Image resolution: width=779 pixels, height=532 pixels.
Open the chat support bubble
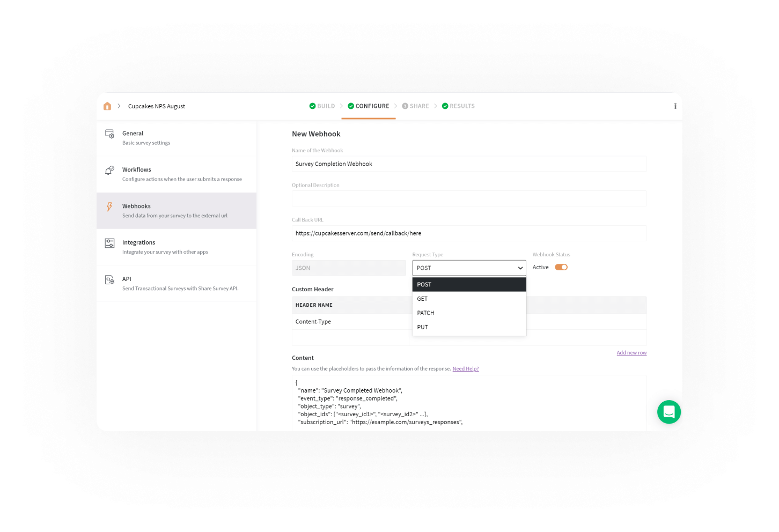(x=668, y=412)
